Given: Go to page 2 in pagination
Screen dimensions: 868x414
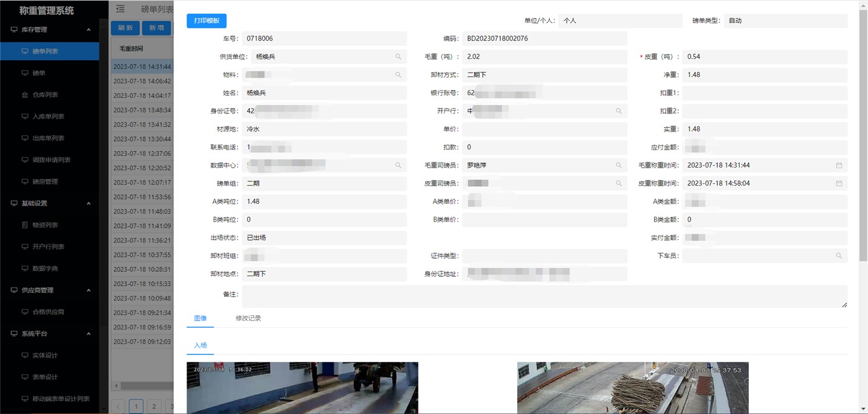Looking at the screenshot, I should 154,407.
